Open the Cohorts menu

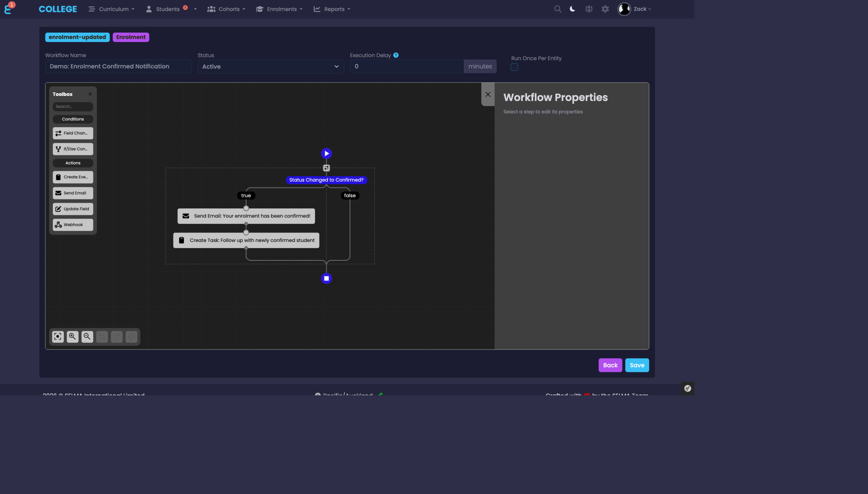226,9
